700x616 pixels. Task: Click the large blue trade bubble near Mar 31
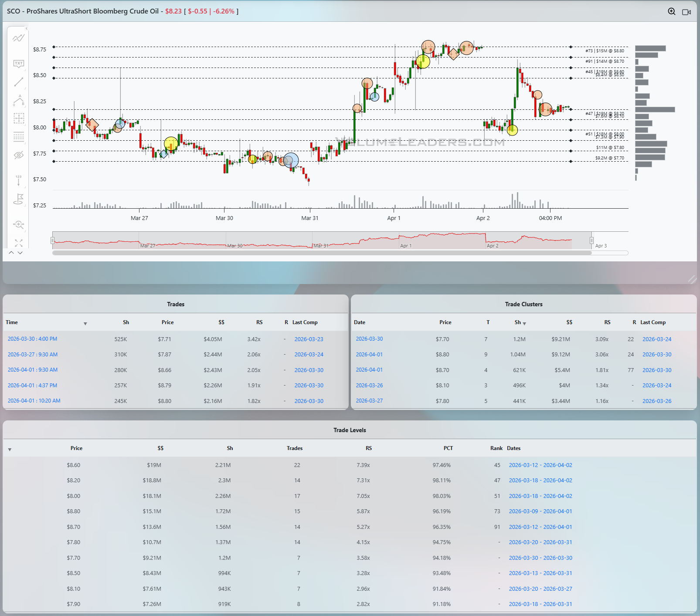click(291, 161)
